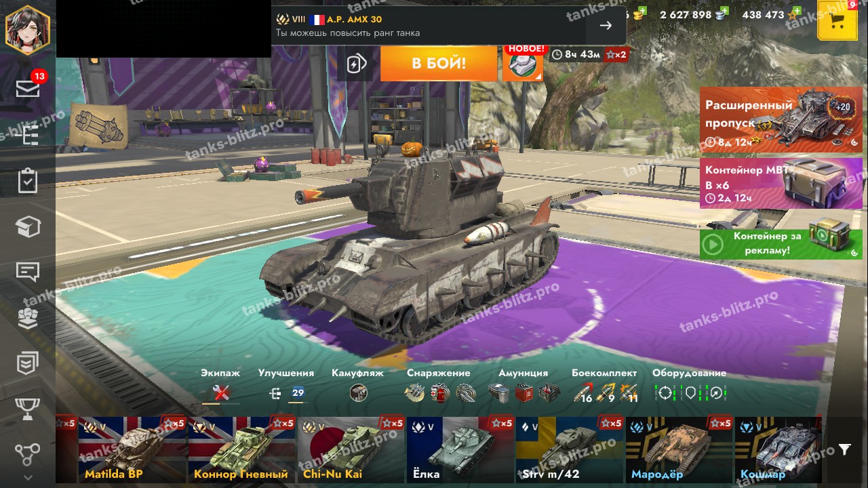868x488 pixels.
Task: Open the Контейнер за рекламу banner
Action: click(781, 243)
